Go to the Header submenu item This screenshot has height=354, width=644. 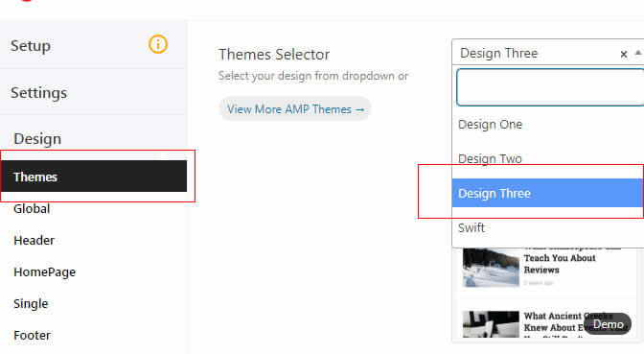34,240
